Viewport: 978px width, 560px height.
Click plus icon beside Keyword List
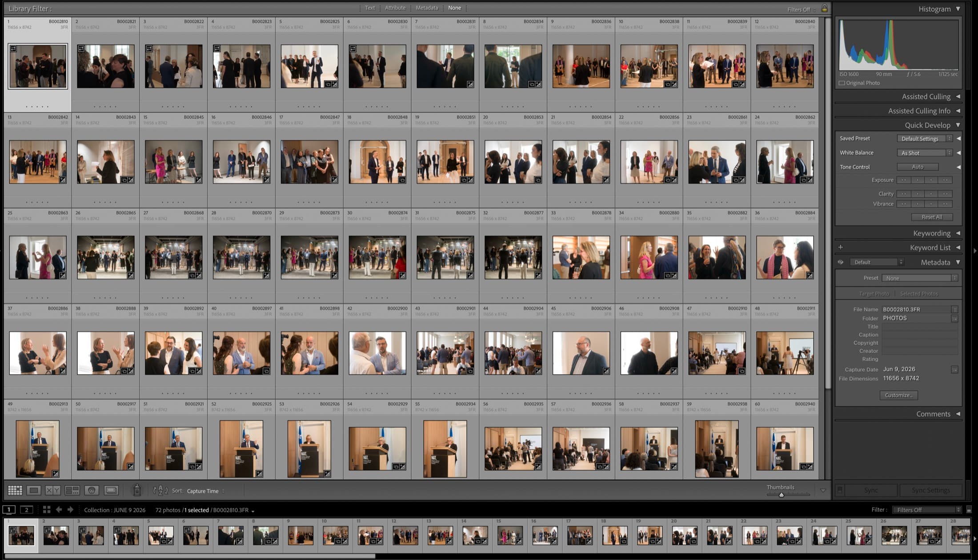[x=840, y=247]
